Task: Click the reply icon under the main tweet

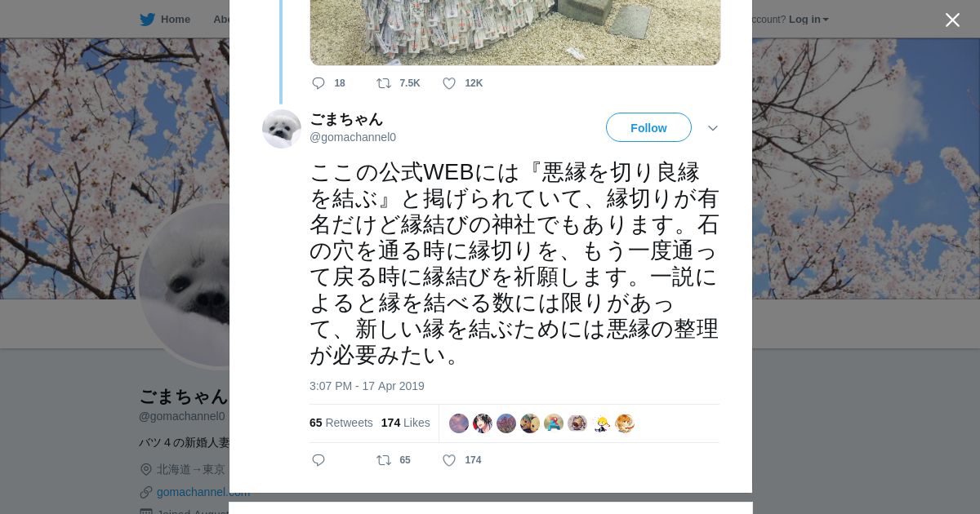Action: (x=318, y=460)
